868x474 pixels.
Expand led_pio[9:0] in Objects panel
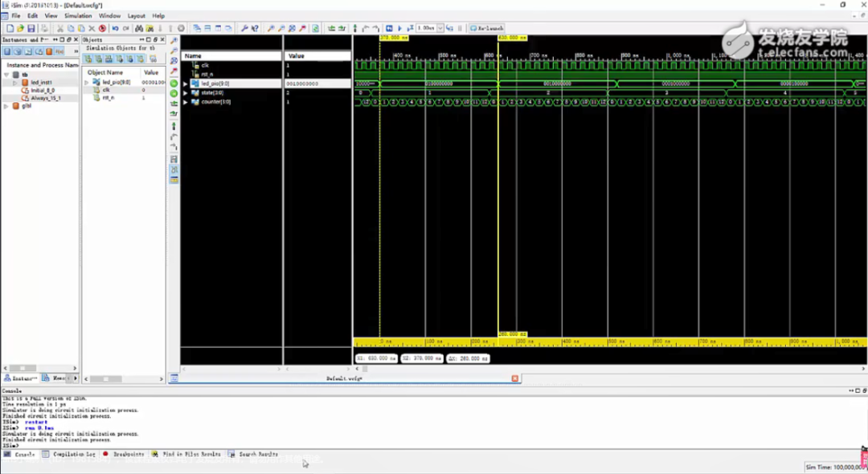(87, 83)
